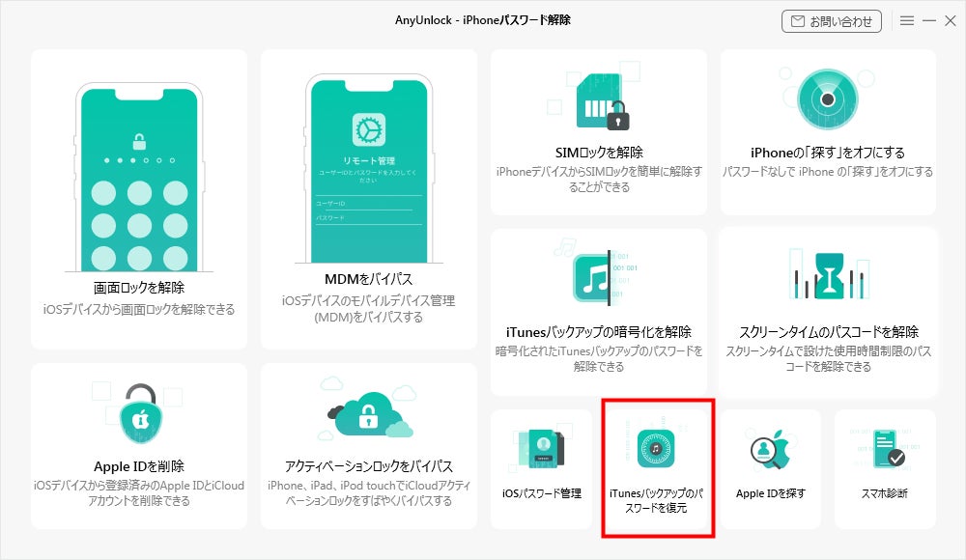
Task: Click description パスワードなしで iPhone の「探す」をオフにする
Action: tap(828, 172)
